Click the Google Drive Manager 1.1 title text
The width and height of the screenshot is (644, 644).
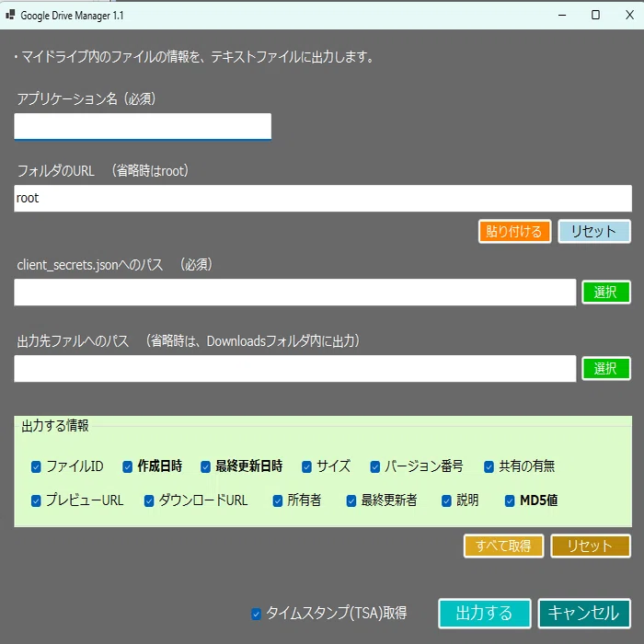[x=72, y=16]
